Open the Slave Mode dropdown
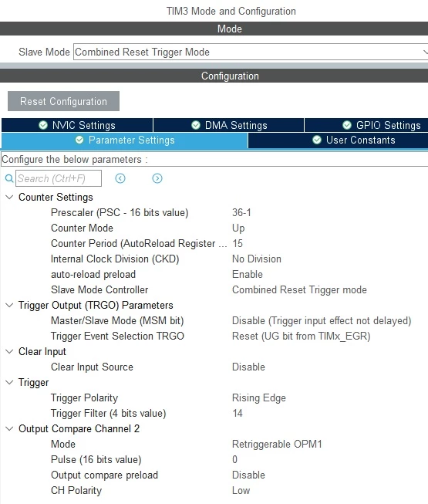The width and height of the screenshot is (428, 504). coord(251,52)
